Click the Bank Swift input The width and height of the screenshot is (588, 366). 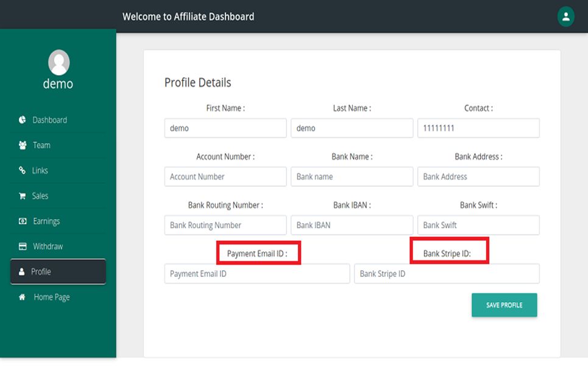tap(478, 225)
